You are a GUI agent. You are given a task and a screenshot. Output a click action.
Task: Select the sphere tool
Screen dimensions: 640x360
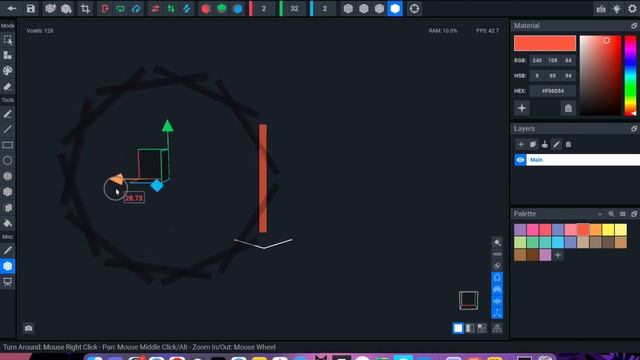coord(7,176)
